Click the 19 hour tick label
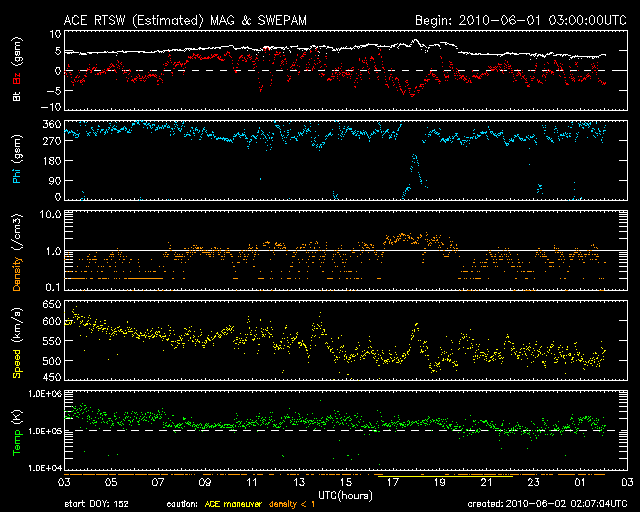This screenshot has width=640, height=512. (439, 482)
